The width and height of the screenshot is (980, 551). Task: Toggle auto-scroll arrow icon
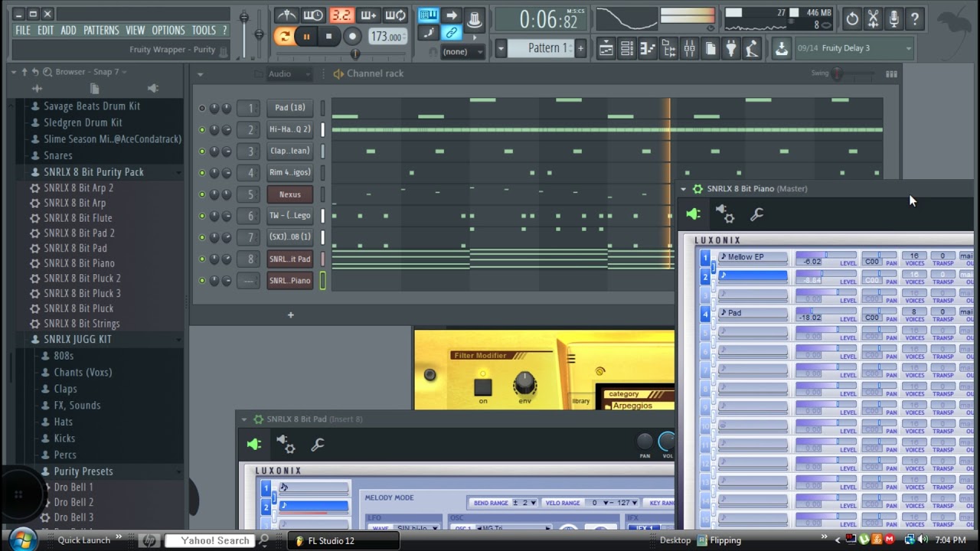(x=451, y=15)
